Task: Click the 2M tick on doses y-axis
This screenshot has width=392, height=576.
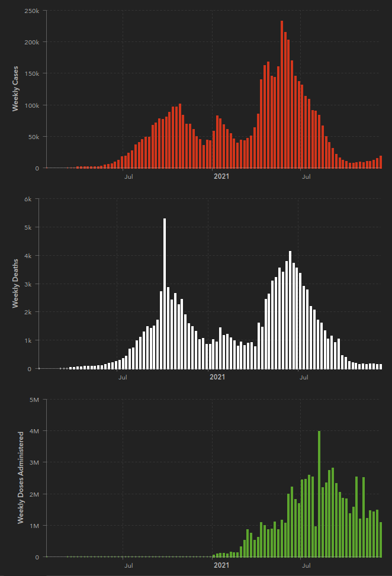Action: (x=33, y=494)
